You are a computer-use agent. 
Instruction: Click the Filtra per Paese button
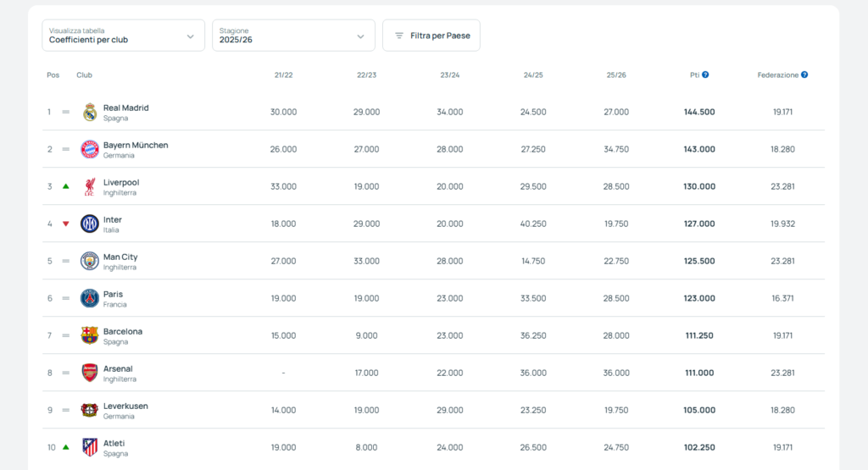pyautogui.click(x=431, y=36)
